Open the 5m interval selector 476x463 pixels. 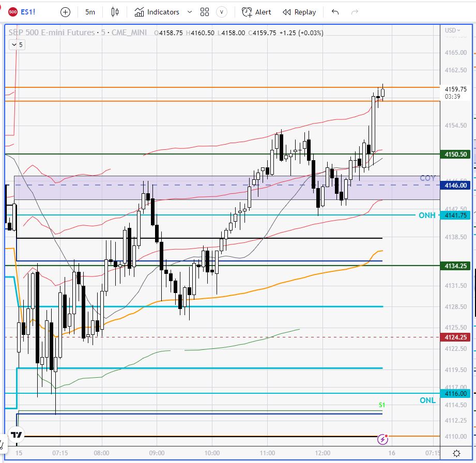pos(90,12)
